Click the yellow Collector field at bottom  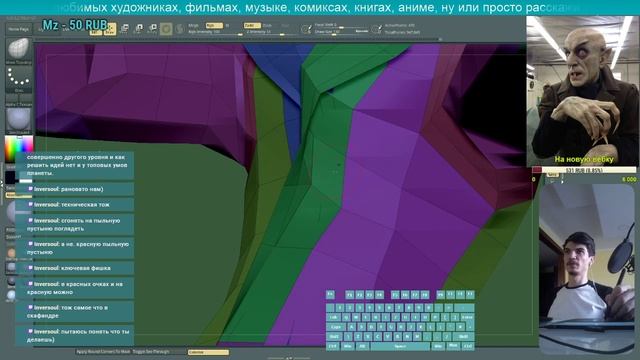(208, 352)
